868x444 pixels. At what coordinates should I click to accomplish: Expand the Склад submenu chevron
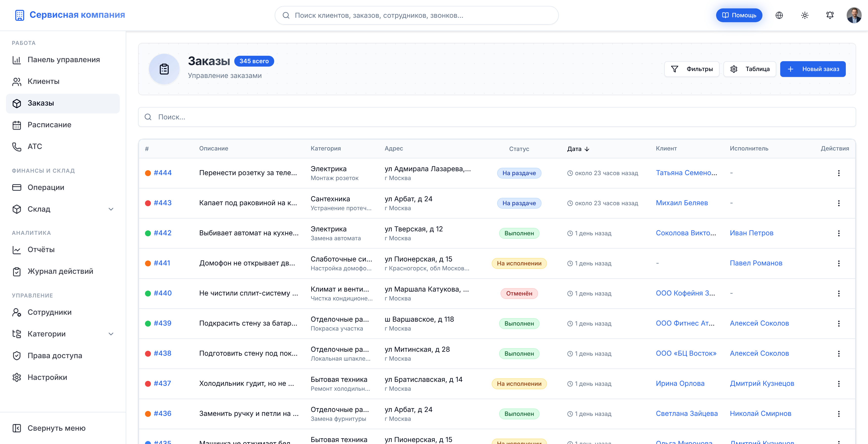(111, 209)
